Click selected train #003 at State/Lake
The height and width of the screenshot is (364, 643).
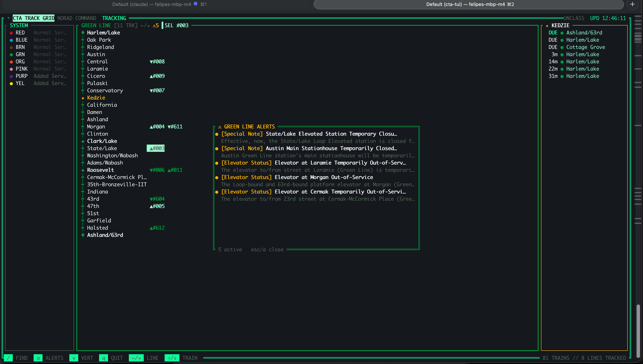pyautogui.click(x=156, y=148)
